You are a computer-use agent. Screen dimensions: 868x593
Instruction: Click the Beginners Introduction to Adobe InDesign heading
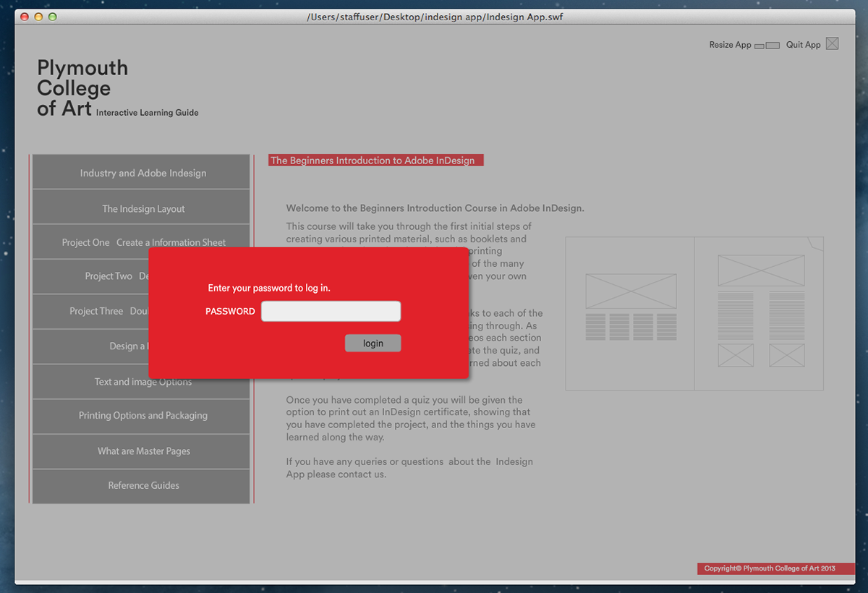point(375,161)
